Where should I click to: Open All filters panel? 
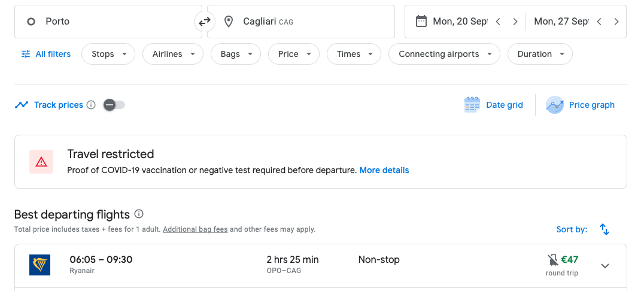(x=45, y=54)
